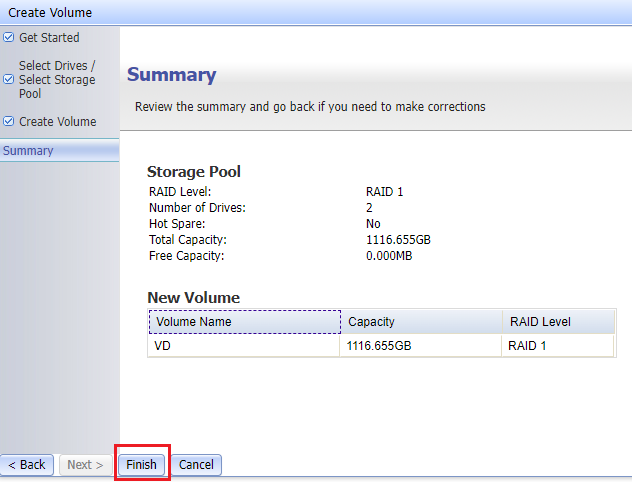
Task: Select the Create Volume step text in sidebar
Action: 58,122
